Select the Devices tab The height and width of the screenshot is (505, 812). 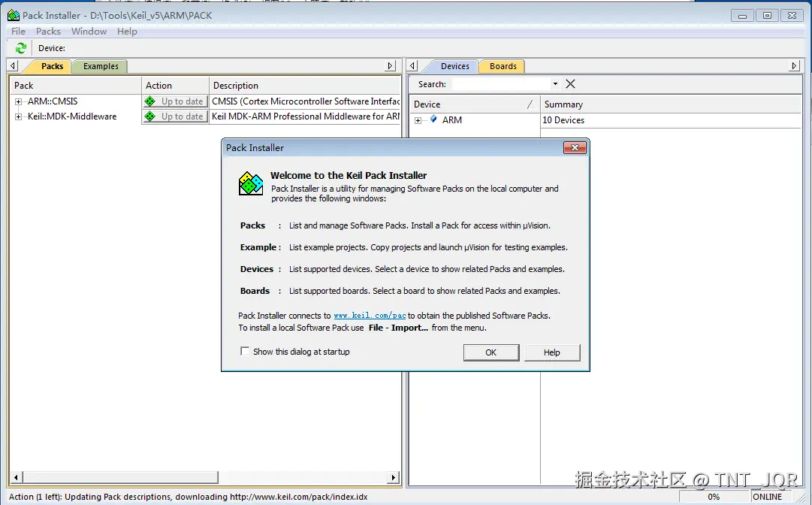pos(454,66)
